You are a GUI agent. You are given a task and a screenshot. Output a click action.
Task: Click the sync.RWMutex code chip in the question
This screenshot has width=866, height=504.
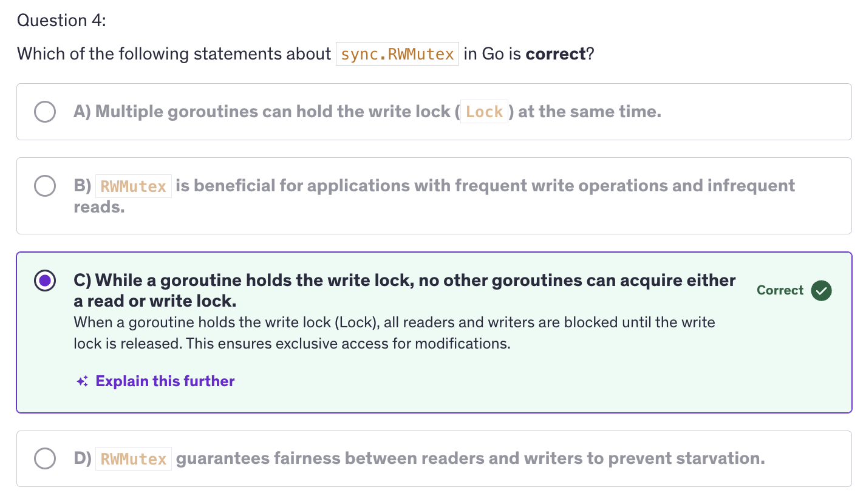(397, 54)
